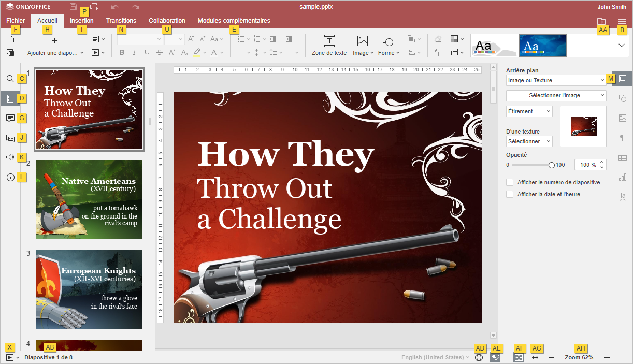Click the Zone de texte button
Screen dimensions: 633x364
coord(329,46)
